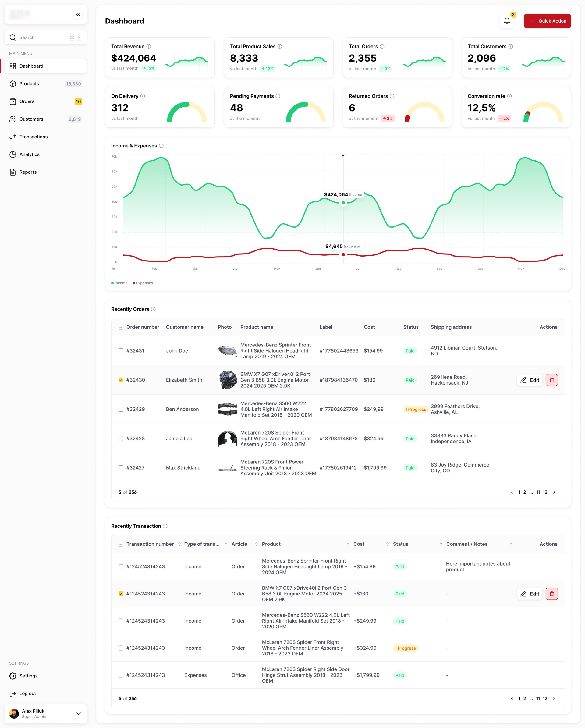The image size is (585, 728).
Task: Select the Analytics sidebar icon
Action: [x=13, y=154]
